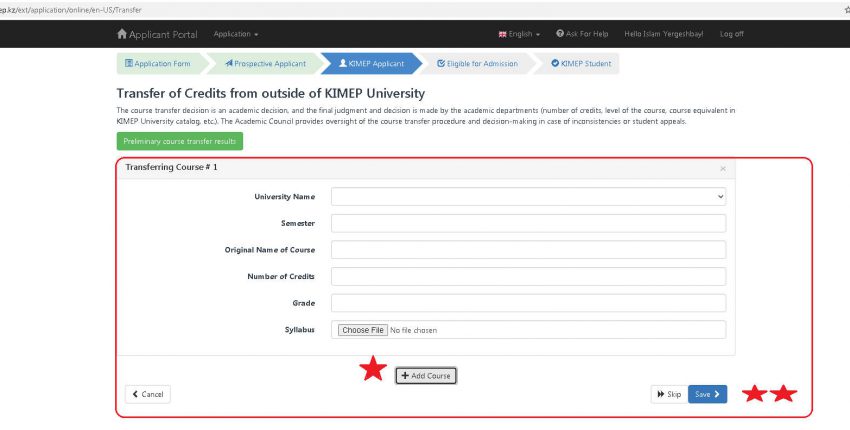
Task: Open the English language selector
Action: 519,34
